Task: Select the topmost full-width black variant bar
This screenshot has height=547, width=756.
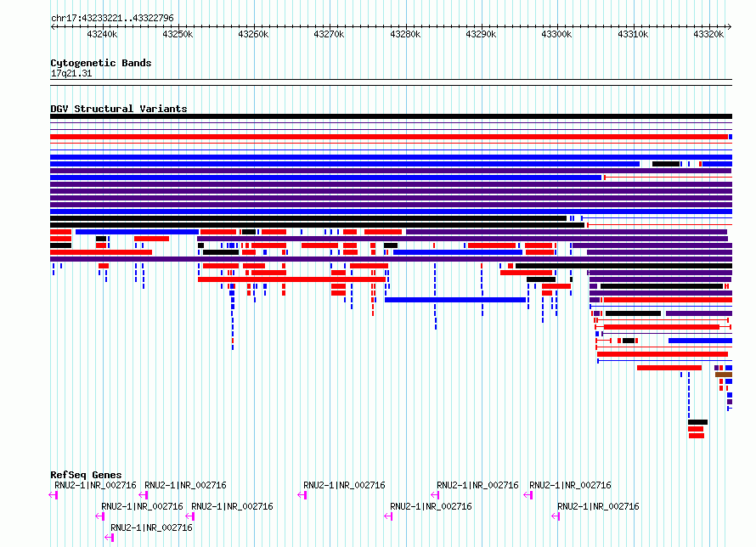Action: pos(391,116)
